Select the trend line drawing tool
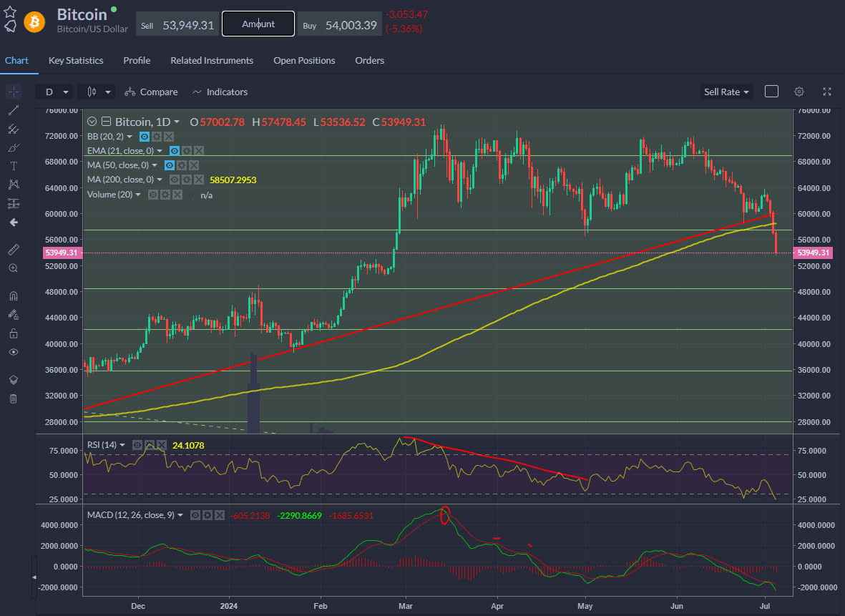The width and height of the screenshot is (845, 616). coord(14,110)
